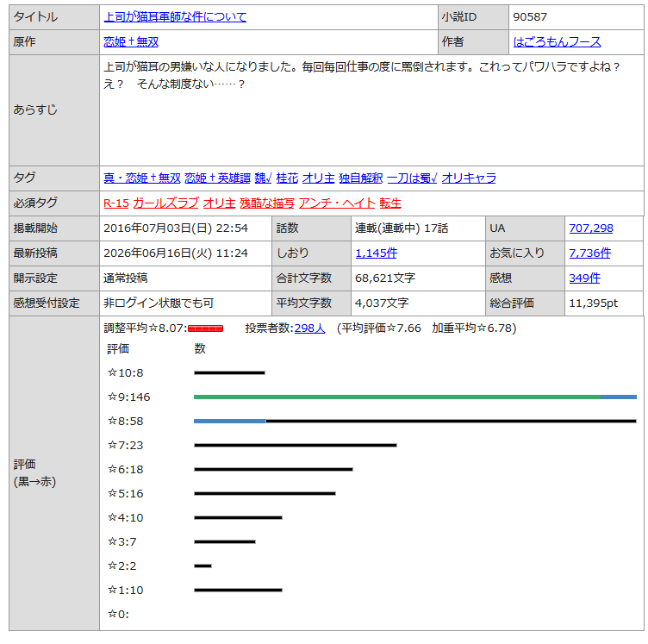Viewport: 648px width, 644px height.
Task: Click required tag アンチ・ヘイト
Action: (337, 203)
